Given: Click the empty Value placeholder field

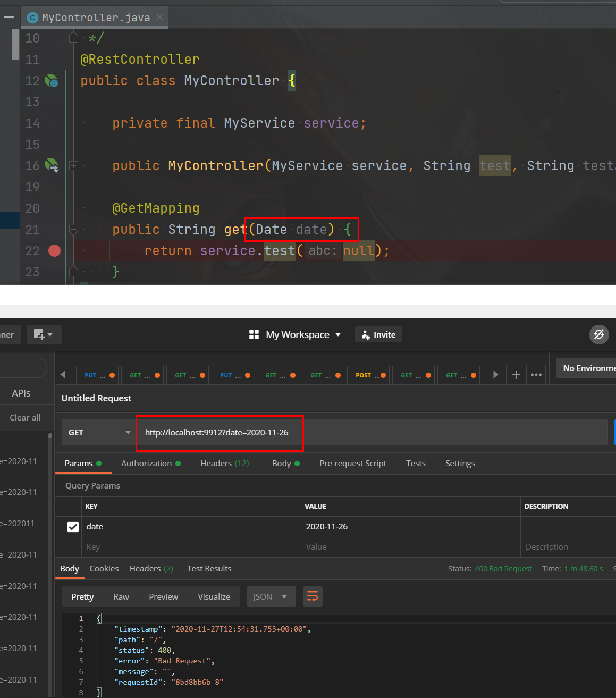Looking at the screenshot, I should [x=410, y=547].
